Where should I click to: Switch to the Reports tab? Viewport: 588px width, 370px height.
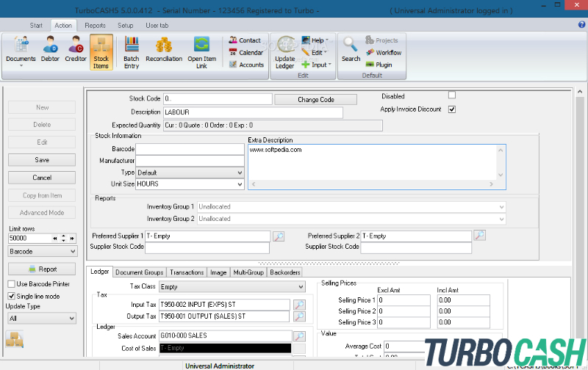point(95,26)
